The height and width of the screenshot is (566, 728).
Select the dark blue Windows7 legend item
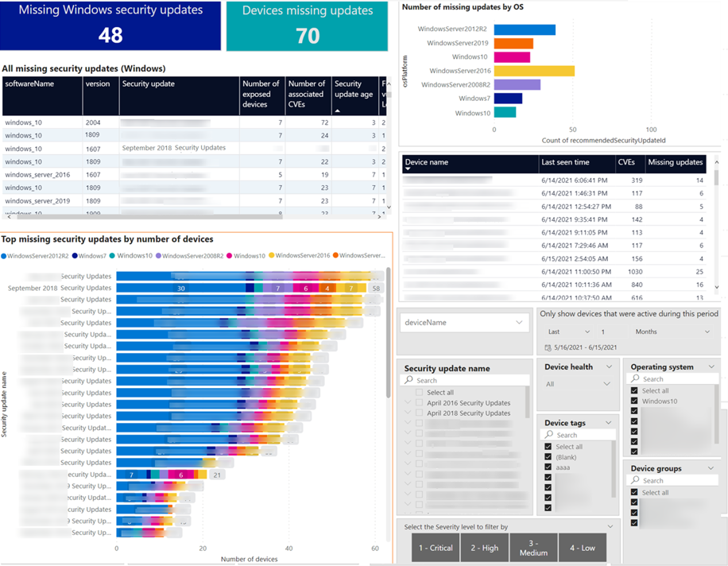pyautogui.click(x=89, y=256)
